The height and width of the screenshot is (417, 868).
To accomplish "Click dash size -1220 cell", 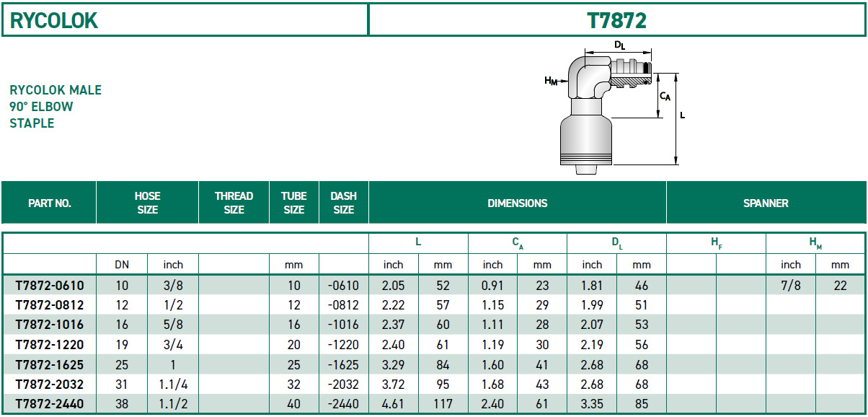I will [344, 345].
